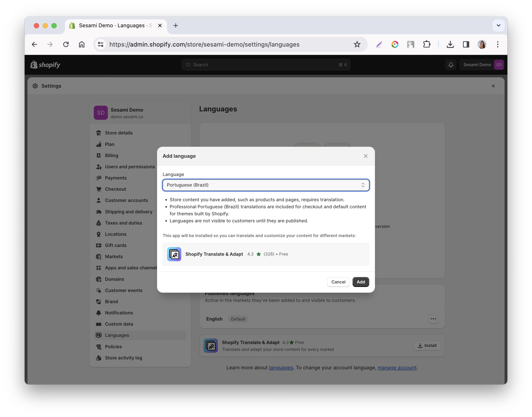
Task: Expand the tab search chevron
Action: 498,25
